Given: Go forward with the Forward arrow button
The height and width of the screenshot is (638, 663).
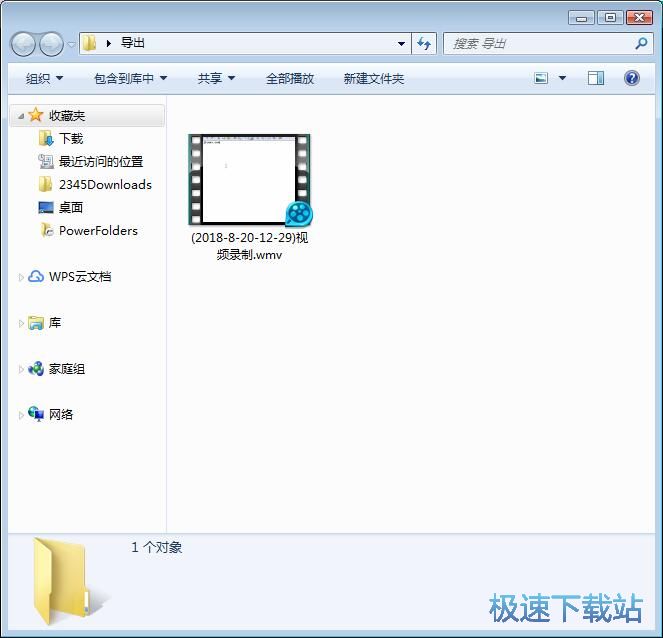Looking at the screenshot, I should pos(51,44).
